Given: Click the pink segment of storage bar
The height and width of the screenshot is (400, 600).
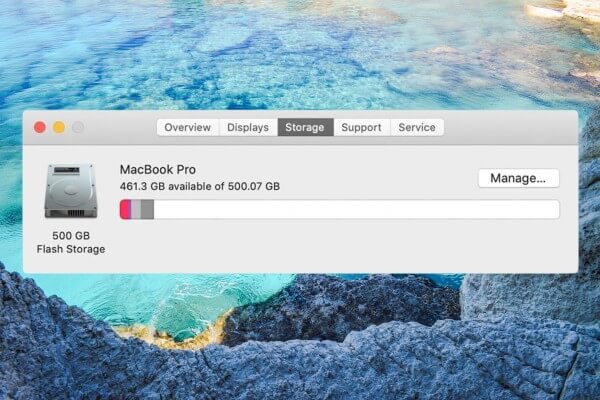Looking at the screenshot, I should 125,209.
